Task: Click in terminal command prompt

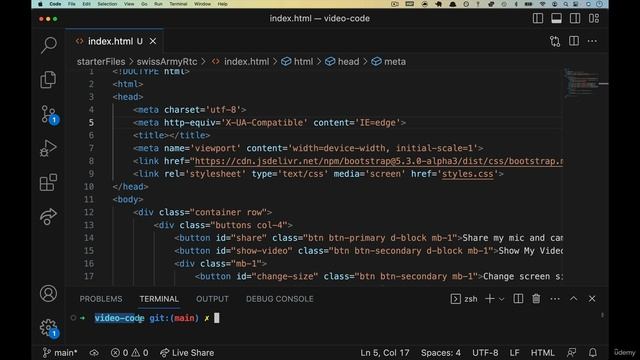Action: pyautogui.click(x=216, y=318)
